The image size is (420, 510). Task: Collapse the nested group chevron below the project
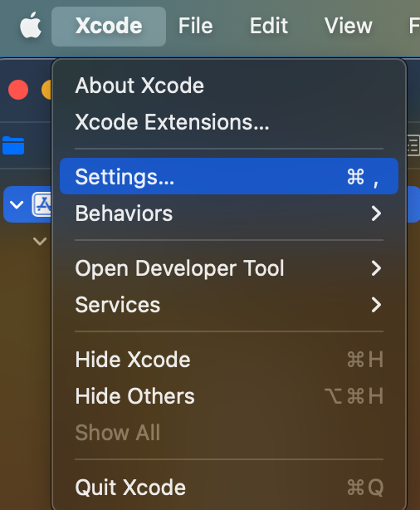[40, 242]
